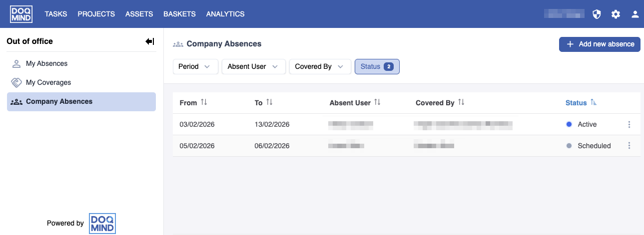644x235 pixels.
Task: Toggle sort on Absent User column
Action: click(377, 102)
